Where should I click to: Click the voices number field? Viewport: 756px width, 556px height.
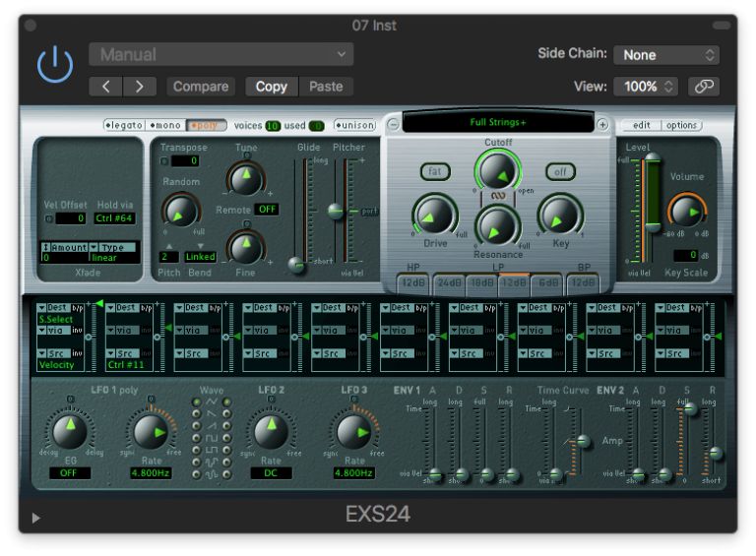(x=273, y=126)
